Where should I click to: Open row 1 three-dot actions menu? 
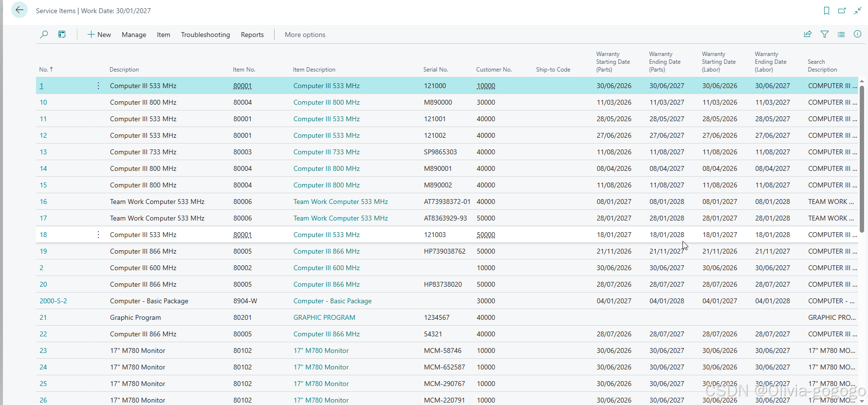pyautogui.click(x=98, y=86)
